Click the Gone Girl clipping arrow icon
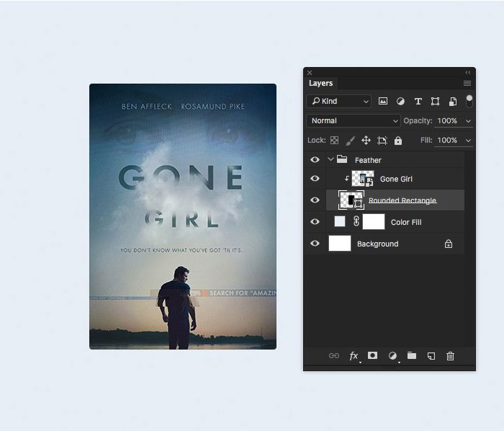The height and width of the screenshot is (431, 504). coord(346,178)
